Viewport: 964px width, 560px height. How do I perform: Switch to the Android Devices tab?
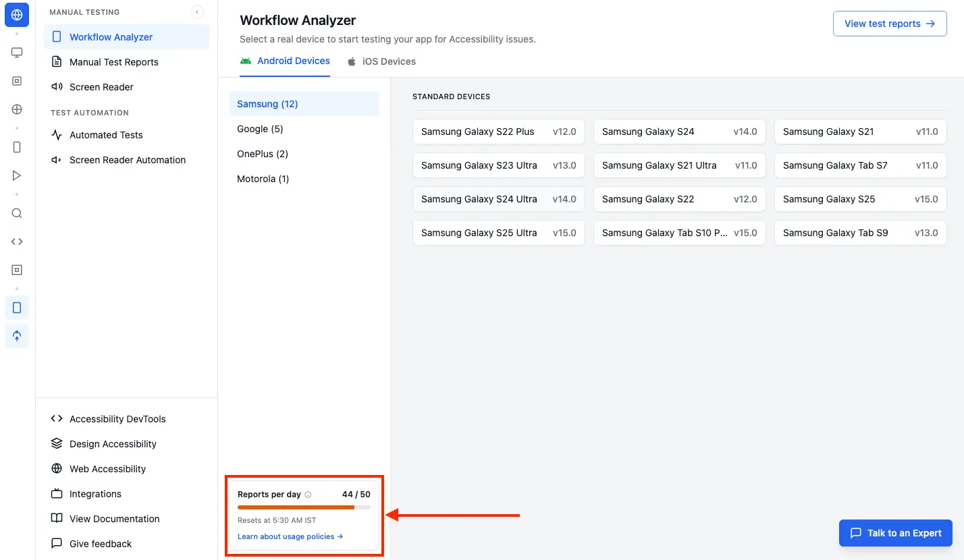click(285, 61)
